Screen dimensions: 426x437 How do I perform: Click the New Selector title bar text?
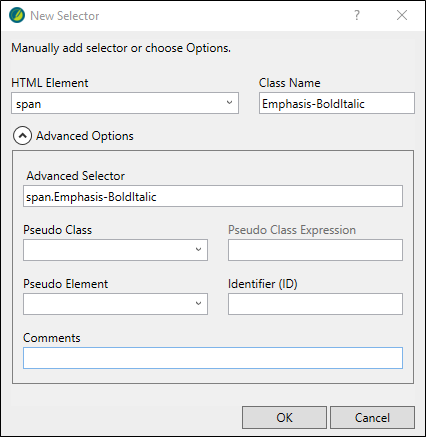(x=65, y=16)
